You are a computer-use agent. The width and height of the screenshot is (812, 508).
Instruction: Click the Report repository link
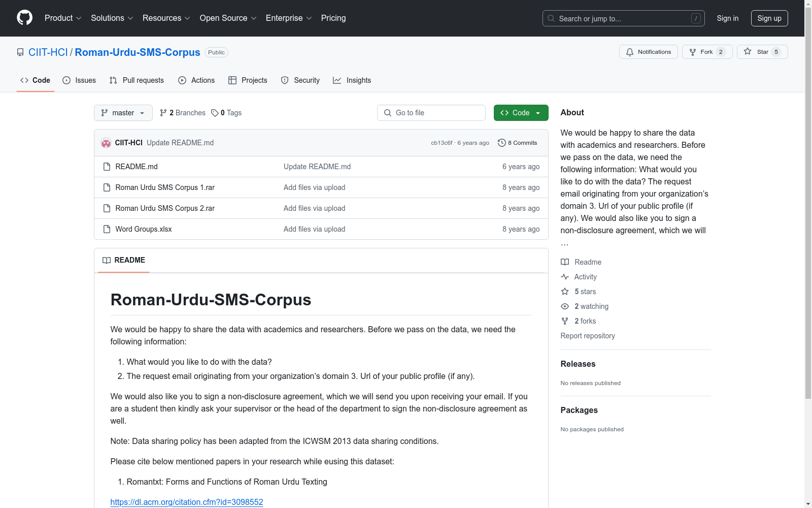coord(588,336)
